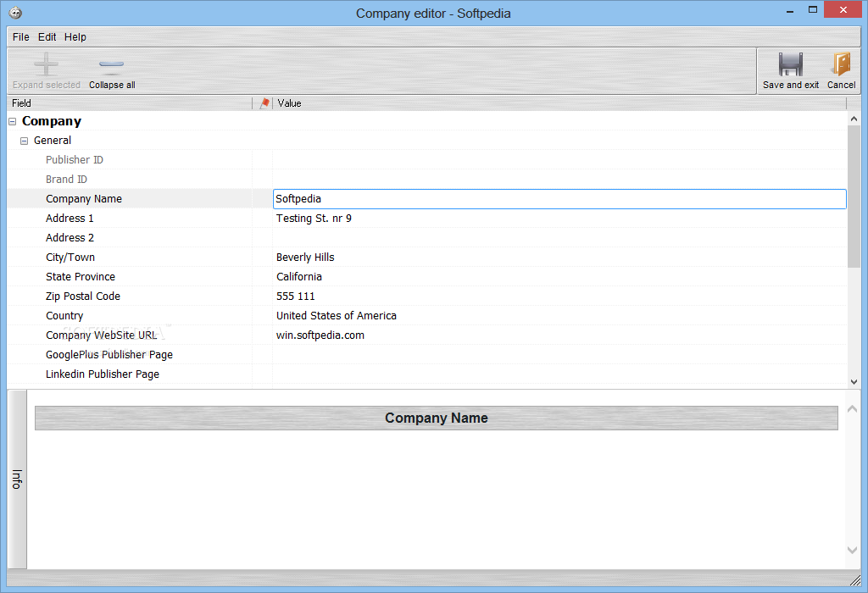Select the City/Town field label

(x=70, y=258)
